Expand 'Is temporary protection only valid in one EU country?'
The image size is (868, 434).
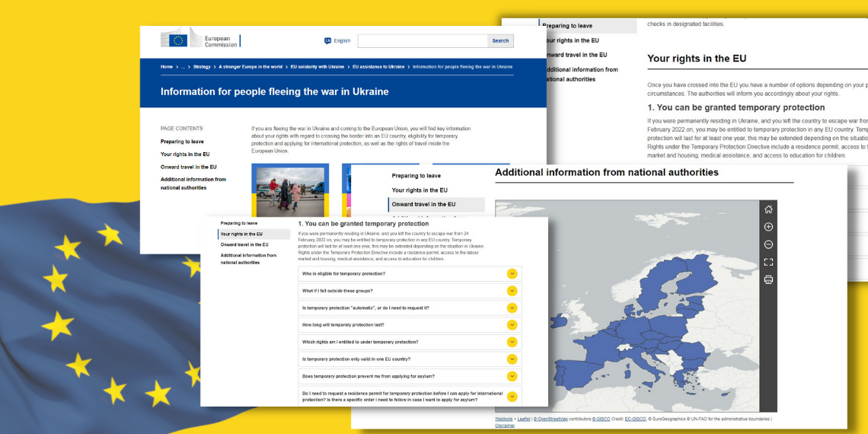pyautogui.click(x=512, y=359)
